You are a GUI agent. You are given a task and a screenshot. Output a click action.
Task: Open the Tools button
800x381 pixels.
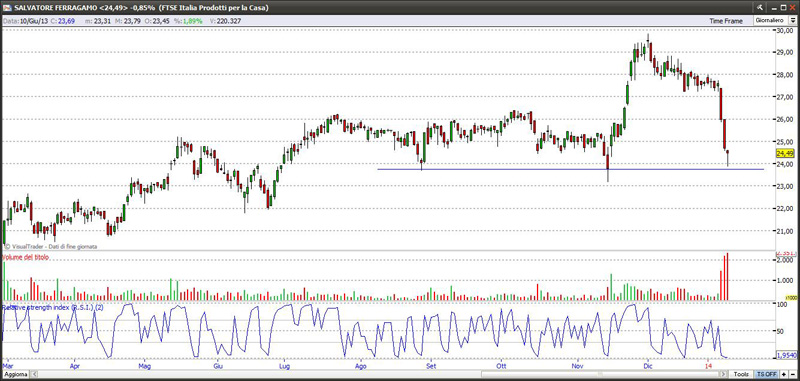pyautogui.click(x=741, y=374)
